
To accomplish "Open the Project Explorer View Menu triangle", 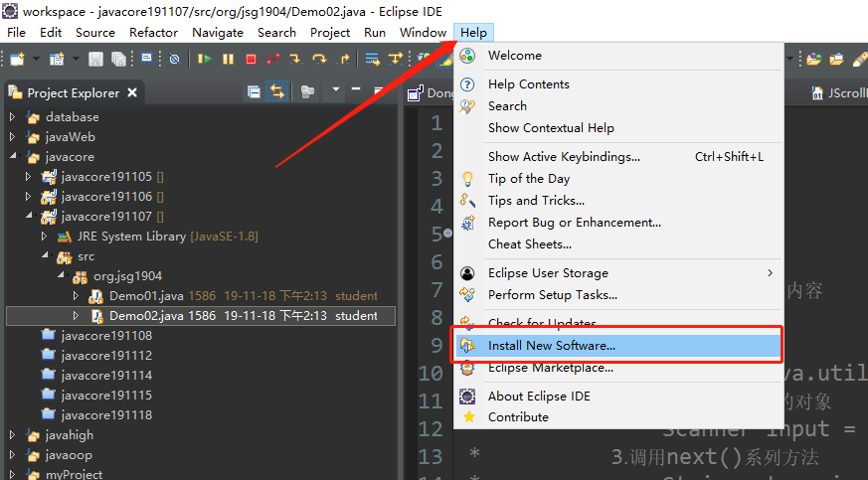I will pyautogui.click(x=335, y=89).
